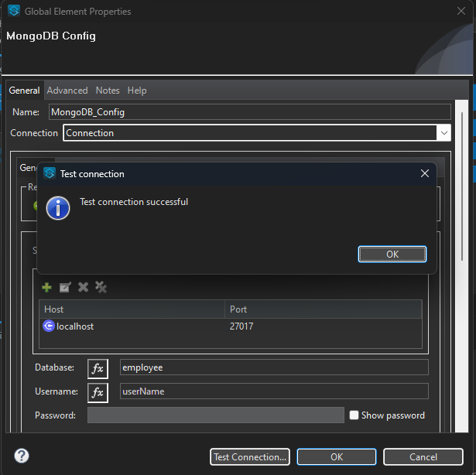Toggle fx expression mode for Database
476x475 pixels.
98,367
